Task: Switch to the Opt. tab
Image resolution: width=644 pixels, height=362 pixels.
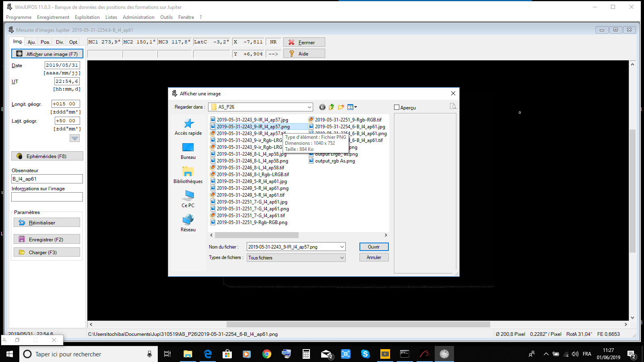Action: [73, 42]
